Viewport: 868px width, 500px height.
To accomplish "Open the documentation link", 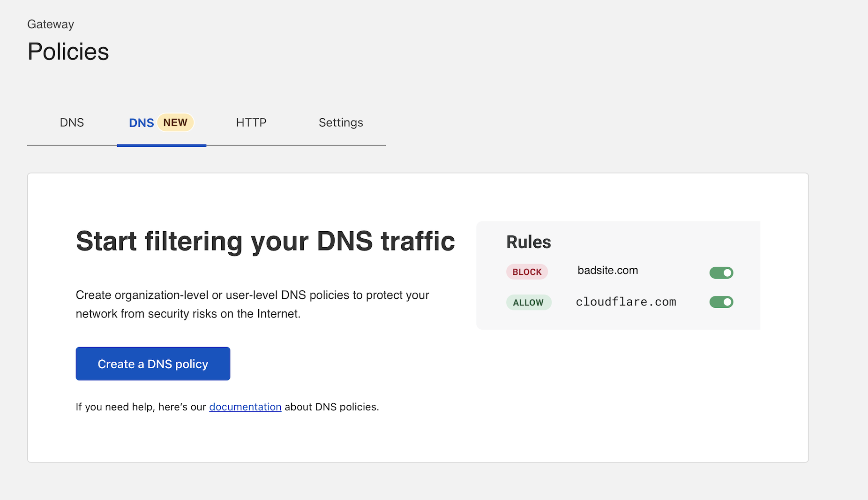I will [245, 407].
